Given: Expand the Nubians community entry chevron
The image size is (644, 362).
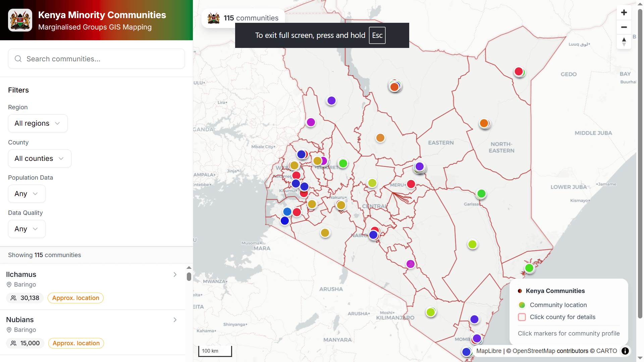Looking at the screenshot, I should (x=175, y=320).
